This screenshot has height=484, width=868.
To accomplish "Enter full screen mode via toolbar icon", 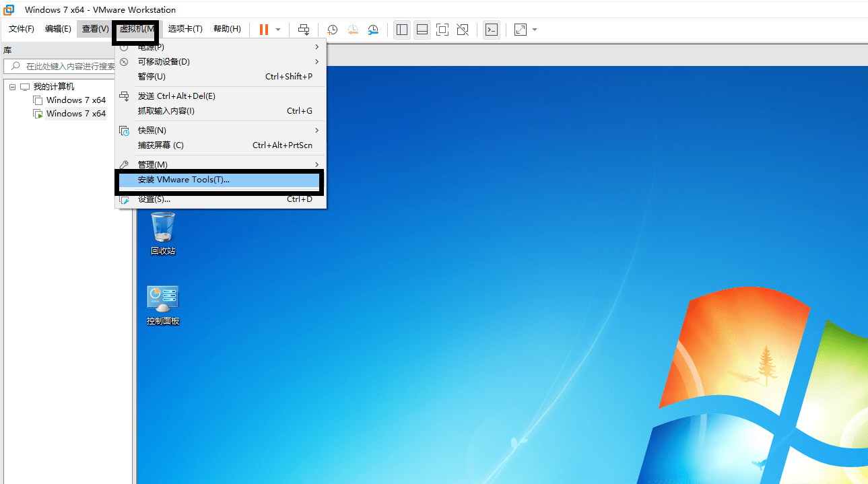I will 442,30.
